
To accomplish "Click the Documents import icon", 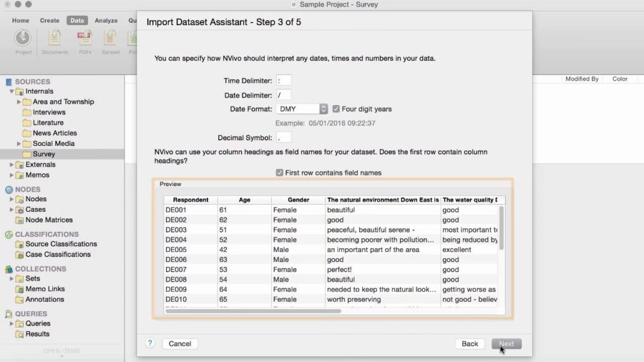I will [55, 39].
